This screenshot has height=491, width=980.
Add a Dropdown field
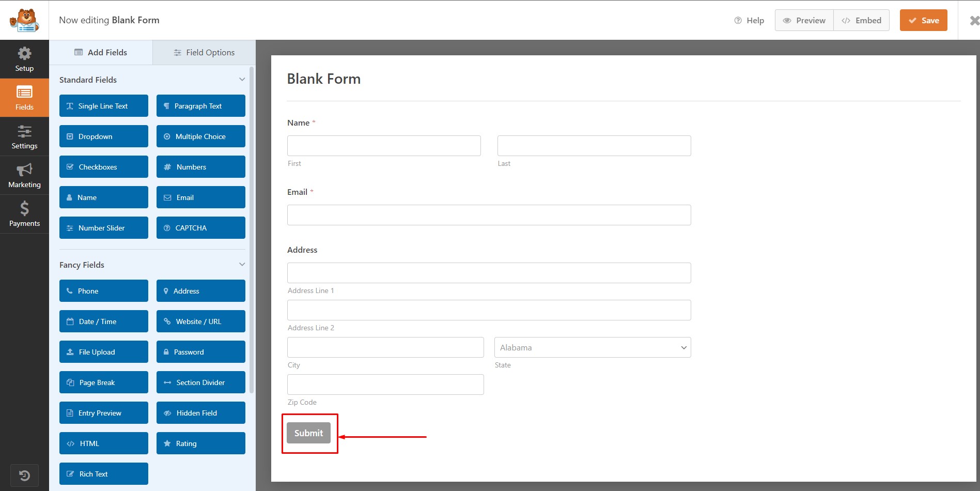(104, 136)
